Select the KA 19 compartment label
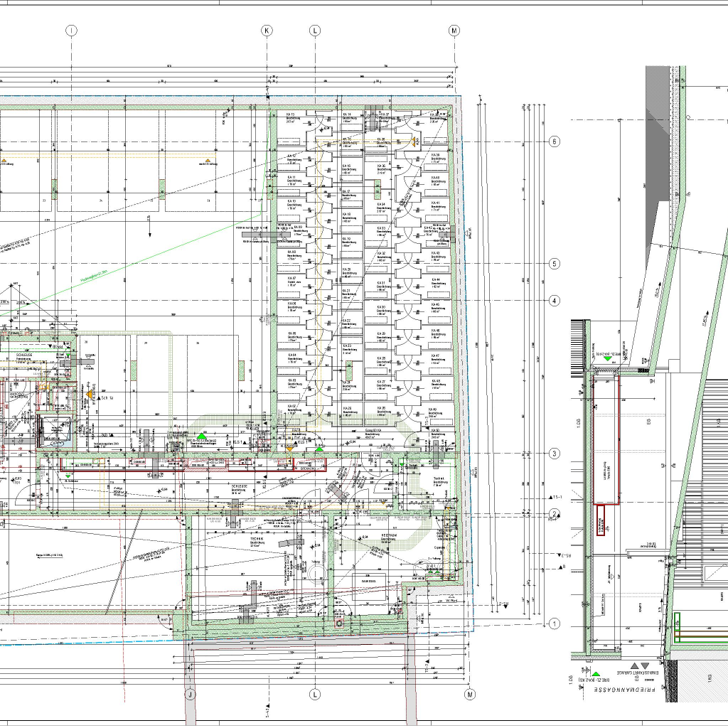The image size is (728, 728). point(346,239)
